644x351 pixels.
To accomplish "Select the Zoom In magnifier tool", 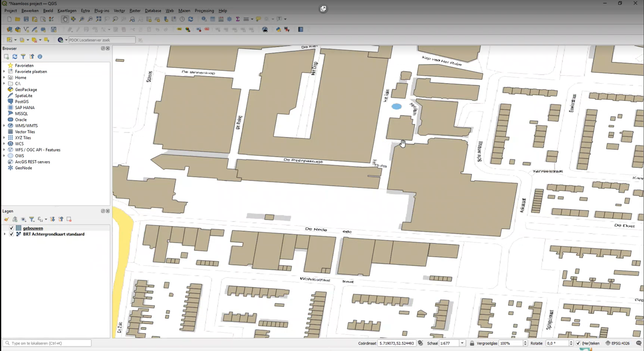I will pyautogui.click(x=82, y=19).
